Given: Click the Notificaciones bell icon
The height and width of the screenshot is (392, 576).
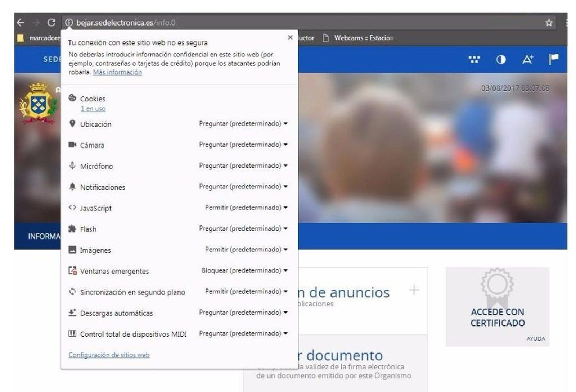Looking at the screenshot, I should (x=73, y=186).
